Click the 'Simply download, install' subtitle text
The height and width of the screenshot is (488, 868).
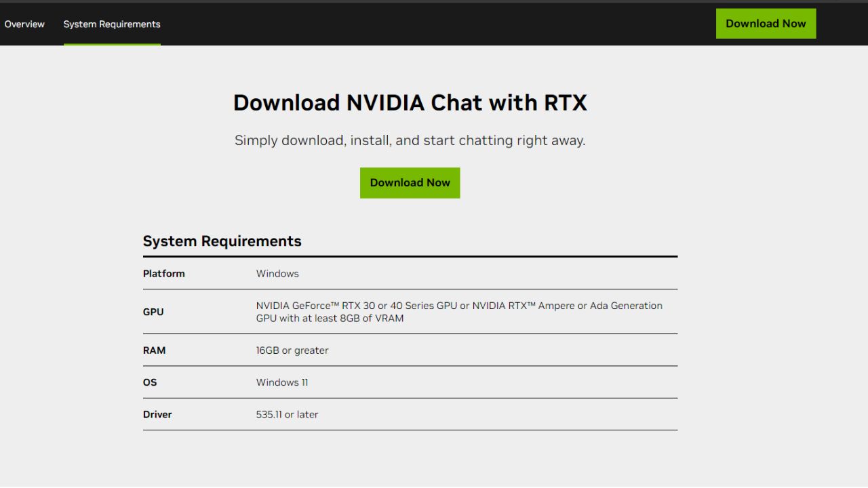pyautogui.click(x=410, y=141)
